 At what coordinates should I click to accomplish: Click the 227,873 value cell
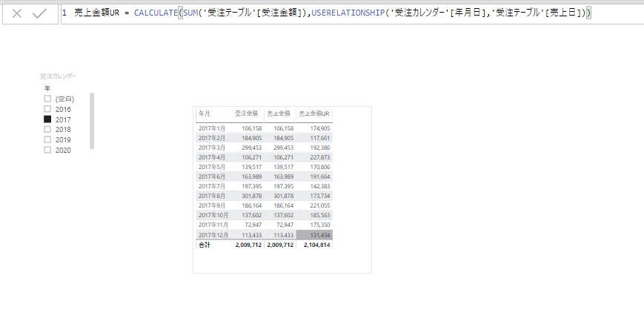tap(320, 157)
